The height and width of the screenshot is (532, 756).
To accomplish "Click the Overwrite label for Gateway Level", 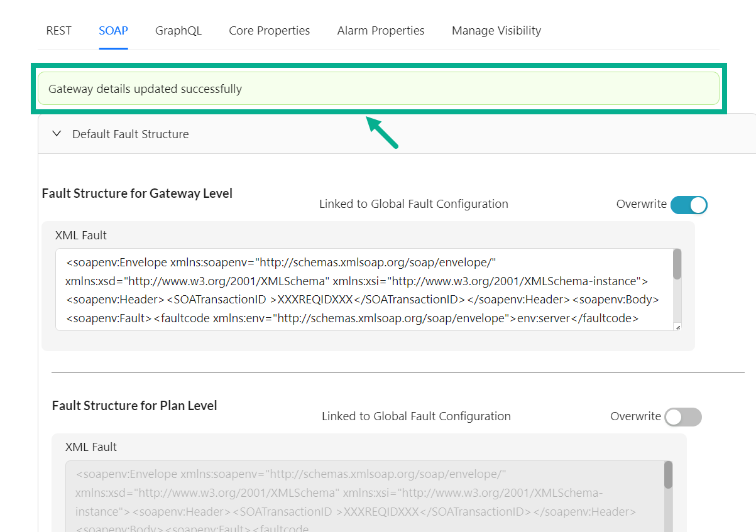I will click(x=641, y=204).
